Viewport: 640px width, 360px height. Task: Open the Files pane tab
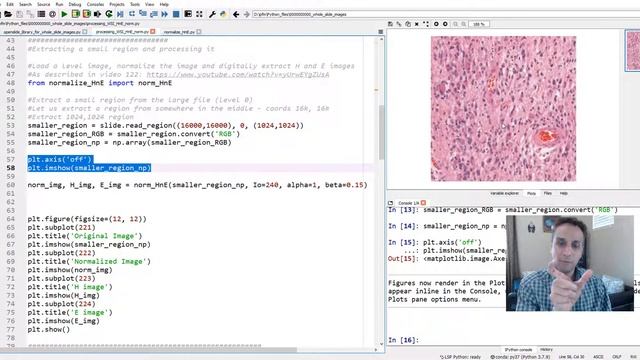click(548, 193)
